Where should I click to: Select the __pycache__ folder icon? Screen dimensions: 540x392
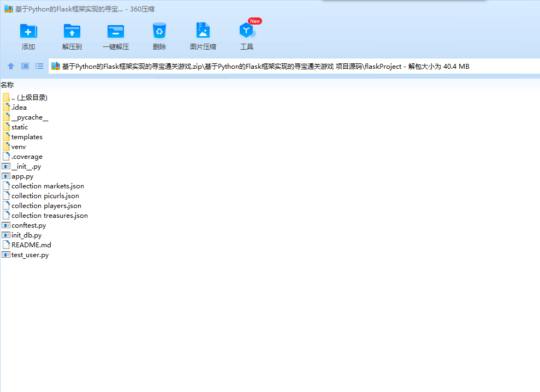6,117
